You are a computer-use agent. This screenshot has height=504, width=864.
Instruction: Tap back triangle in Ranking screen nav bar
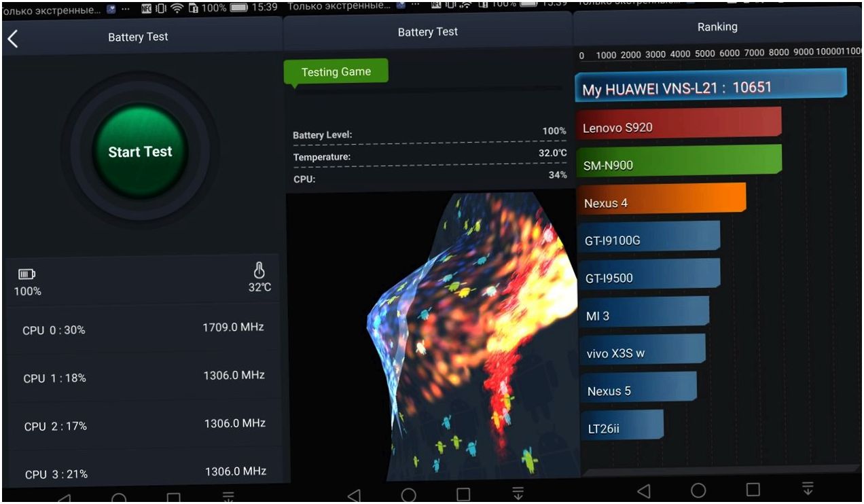[x=644, y=490]
